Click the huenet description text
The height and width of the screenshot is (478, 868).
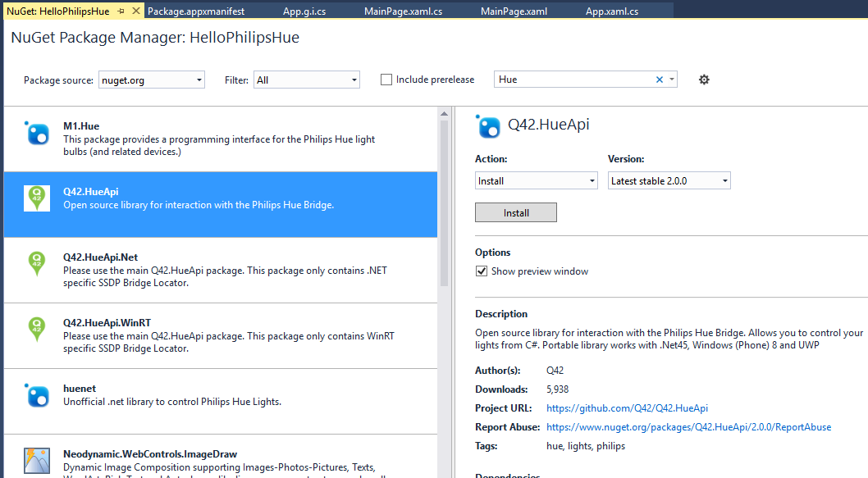point(172,402)
